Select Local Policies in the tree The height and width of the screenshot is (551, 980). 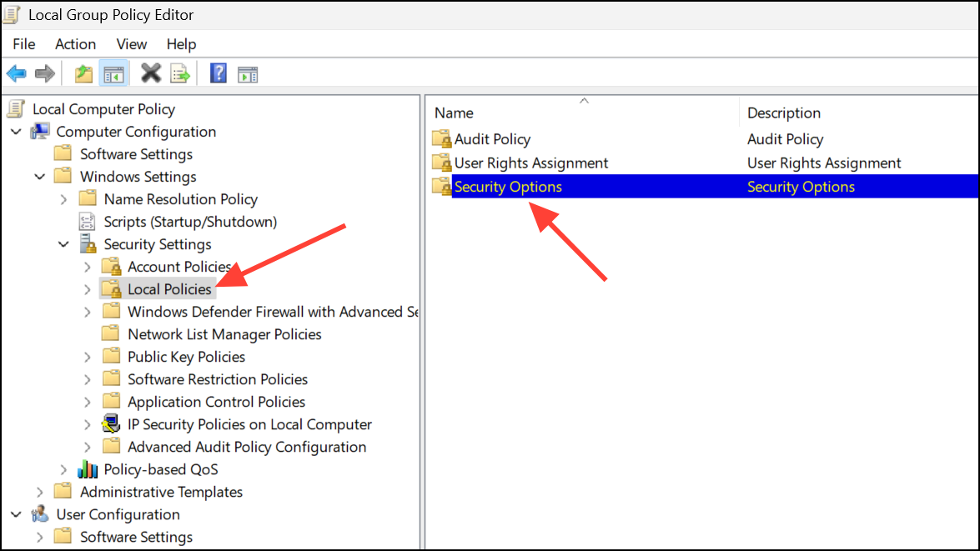(x=169, y=289)
